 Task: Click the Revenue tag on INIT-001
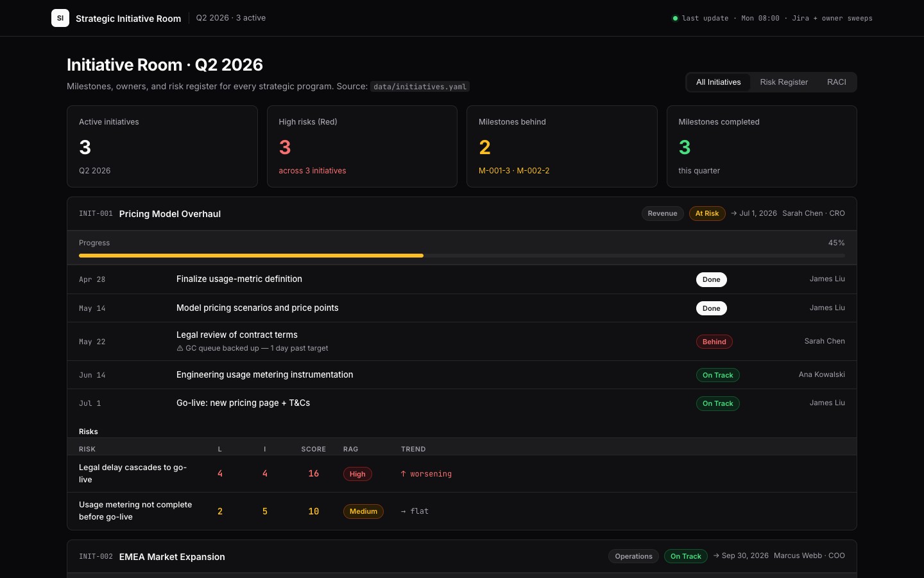[663, 213]
